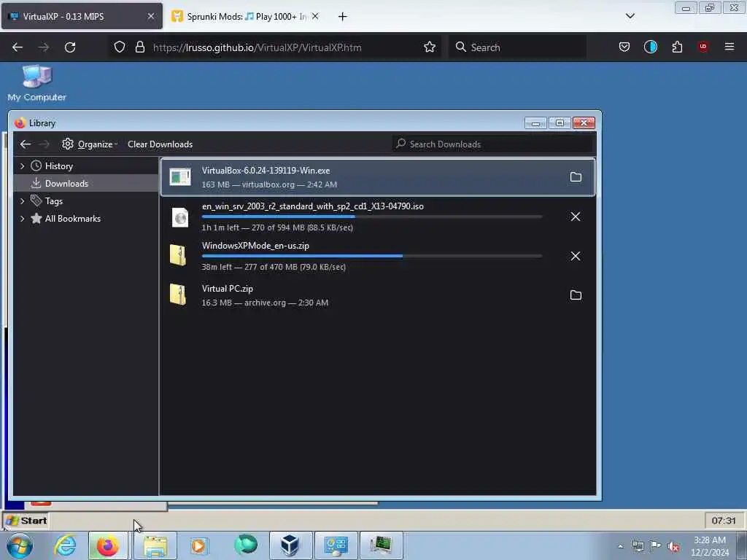Click the half-circle blue extension icon
The image size is (747, 560).
650,47
